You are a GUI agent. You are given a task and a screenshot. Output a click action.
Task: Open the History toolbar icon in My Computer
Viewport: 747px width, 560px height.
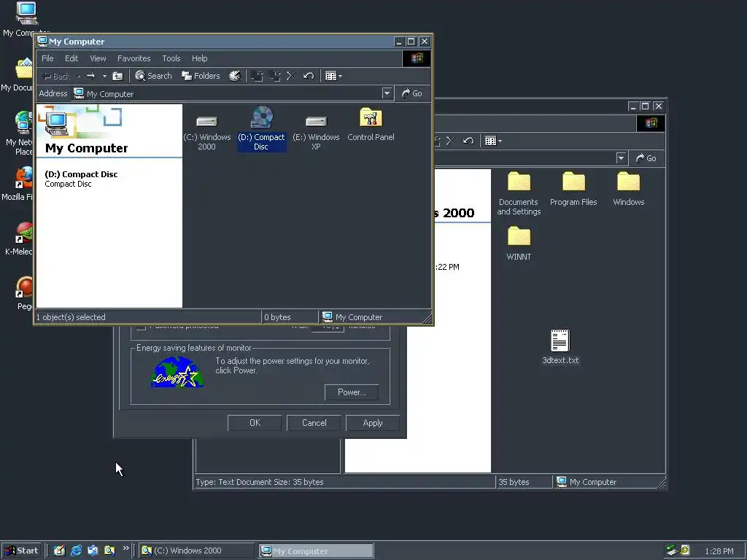[235, 76]
